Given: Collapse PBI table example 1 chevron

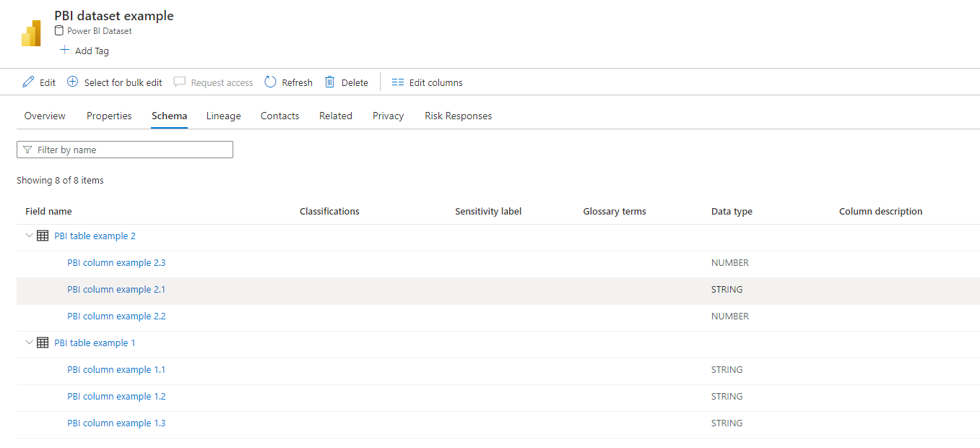Looking at the screenshot, I should [x=29, y=343].
